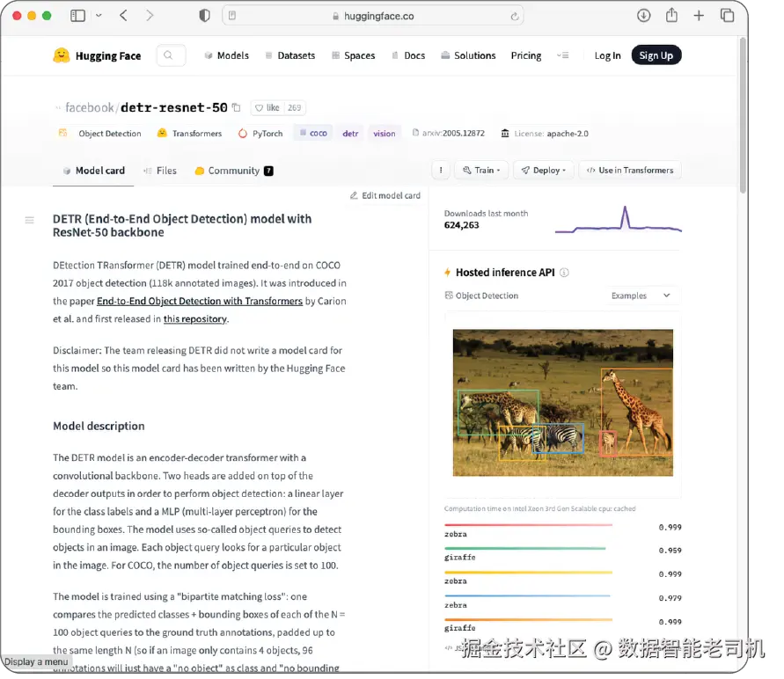Open Safari downloads icon

click(643, 16)
